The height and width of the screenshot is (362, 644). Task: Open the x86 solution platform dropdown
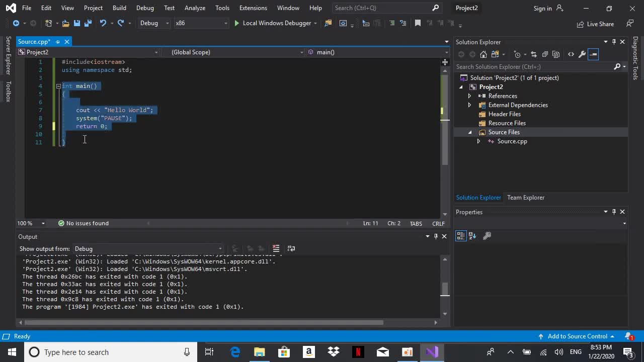(x=201, y=23)
